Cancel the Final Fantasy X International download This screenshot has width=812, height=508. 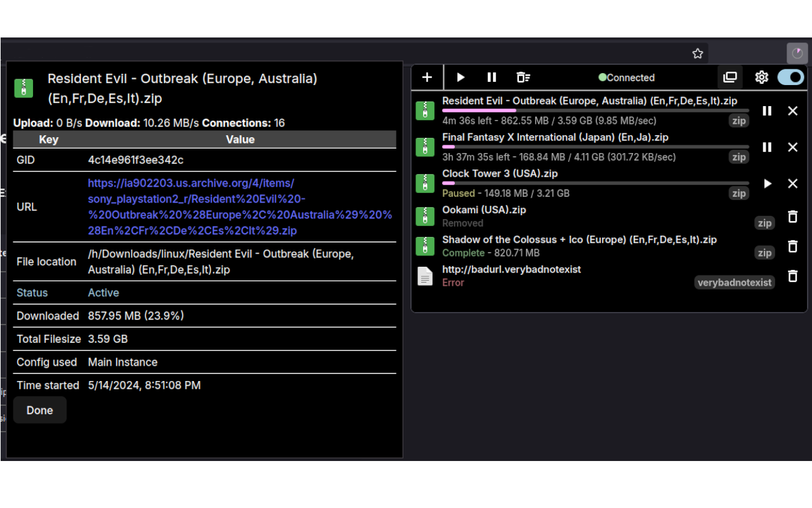point(792,147)
